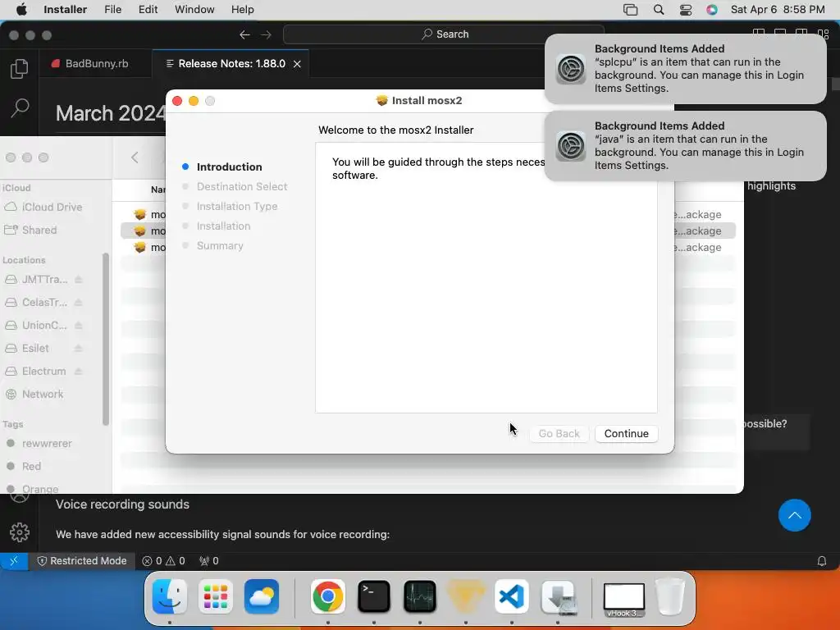Image resolution: width=840 pixels, height=630 pixels.
Task: Open the File menu
Action: [x=112, y=10]
